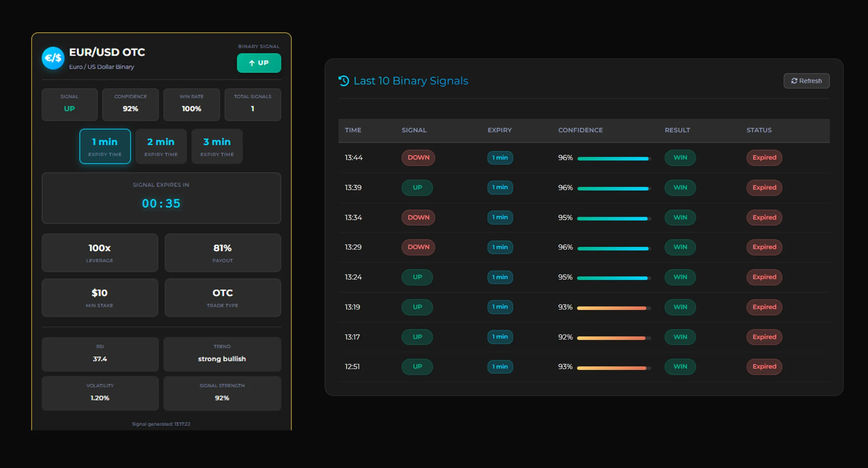Click the WIN badge in 13:39 row
The height and width of the screenshot is (468, 868).
pos(680,188)
